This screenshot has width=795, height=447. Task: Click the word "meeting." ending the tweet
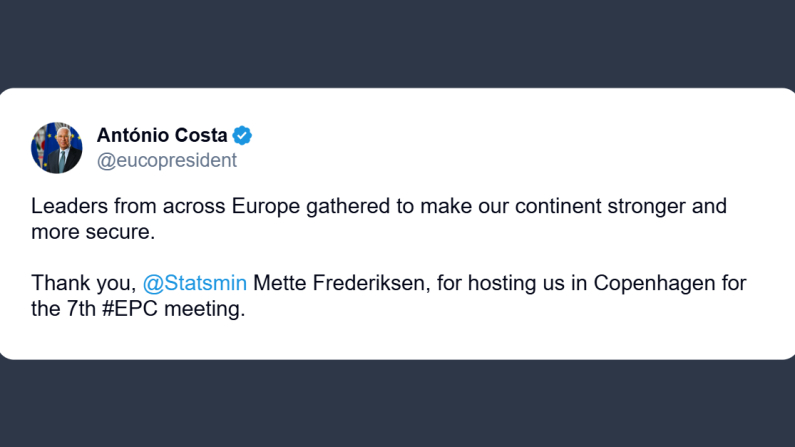[208, 309]
